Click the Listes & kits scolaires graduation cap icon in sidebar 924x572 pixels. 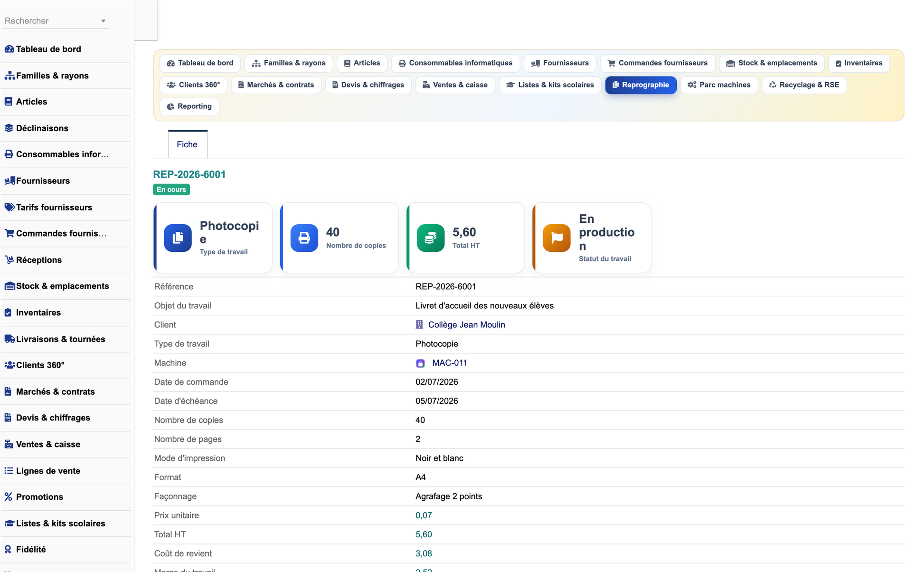tap(9, 523)
